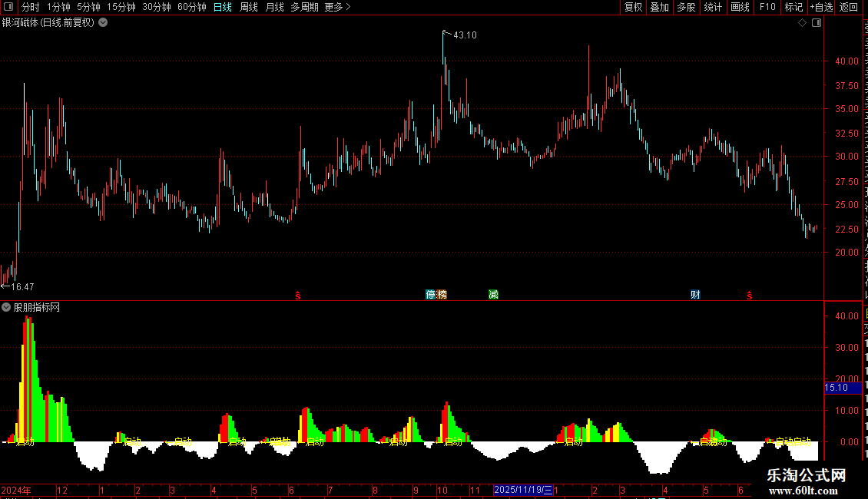This screenshot has height=499, width=868.
Task: Click the panel layout icon at top-left
Action: coord(8,7)
